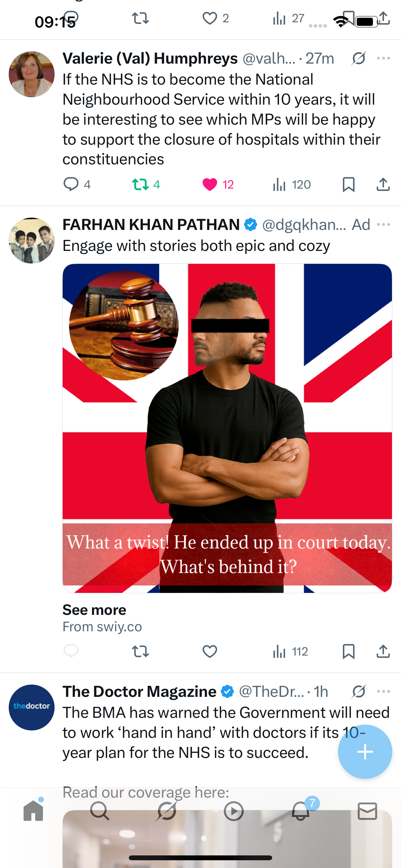This screenshot has width=401, height=868.
Task: Unlike Valerie Humphreys' tweet with 12 likes
Action: pos(210,184)
